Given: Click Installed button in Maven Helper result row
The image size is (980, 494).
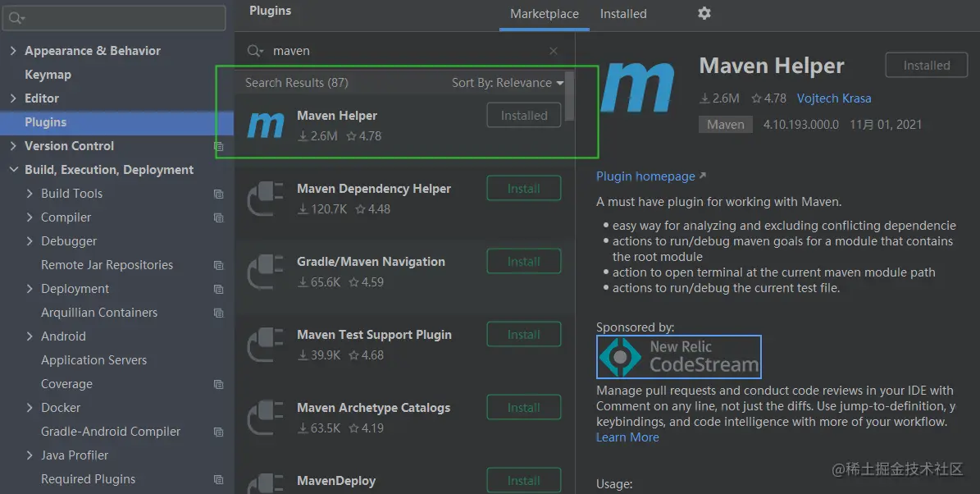Looking at the screenshot, I should [524, 115].
